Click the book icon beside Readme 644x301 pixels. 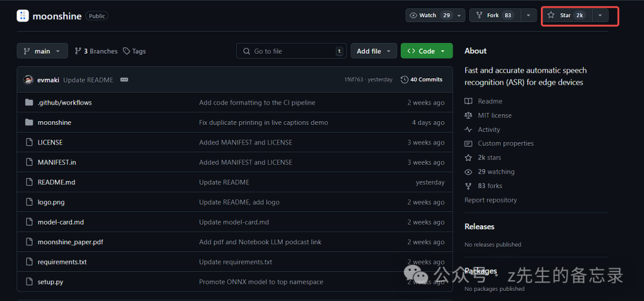pyautogui.click(x=468, y=101)
